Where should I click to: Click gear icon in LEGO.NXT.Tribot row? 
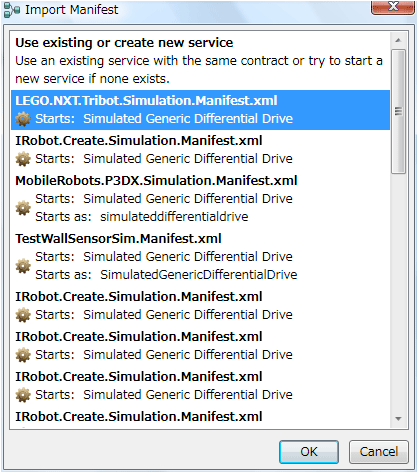(23, 119)
